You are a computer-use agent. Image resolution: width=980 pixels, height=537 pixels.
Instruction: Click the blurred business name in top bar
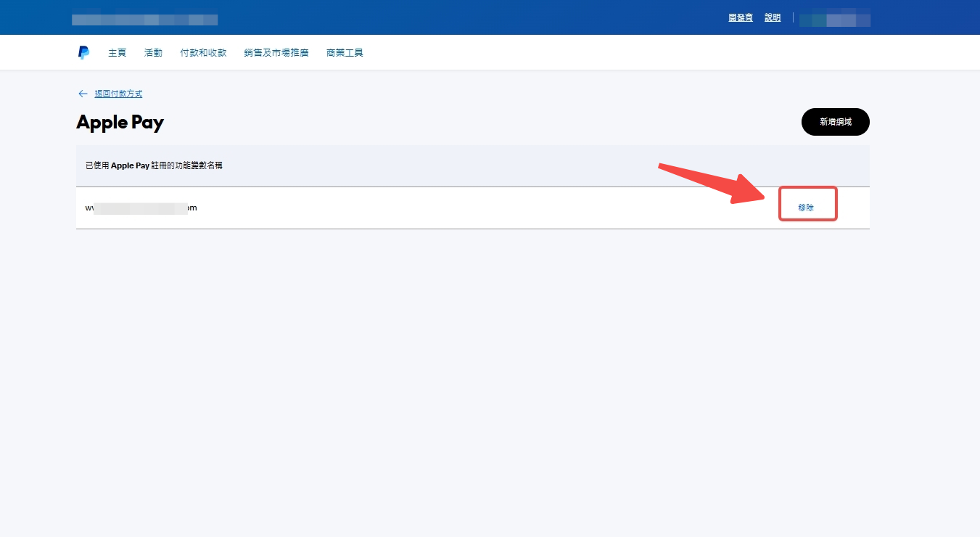point(144,19)
